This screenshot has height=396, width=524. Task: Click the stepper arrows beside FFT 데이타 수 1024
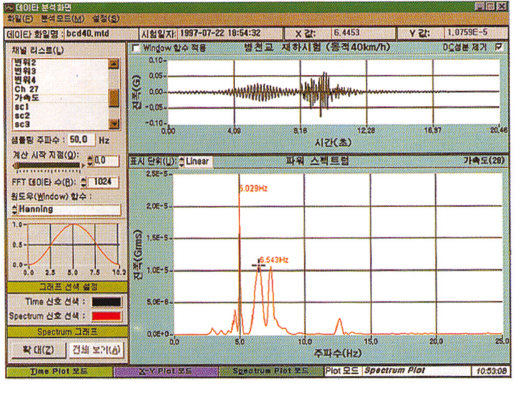coord(84,182)
